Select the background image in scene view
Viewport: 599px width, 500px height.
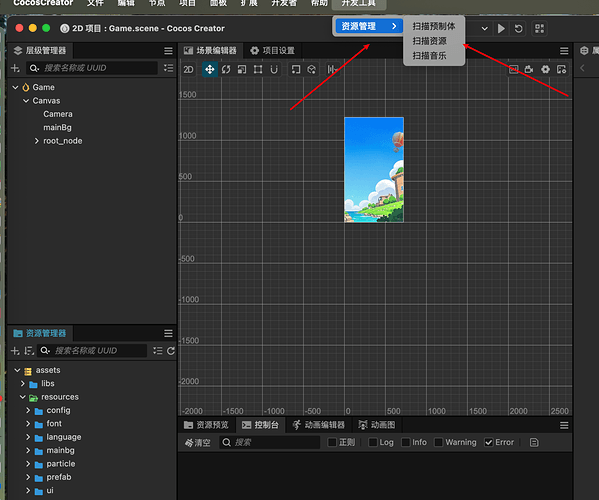(x=374, y=170)
